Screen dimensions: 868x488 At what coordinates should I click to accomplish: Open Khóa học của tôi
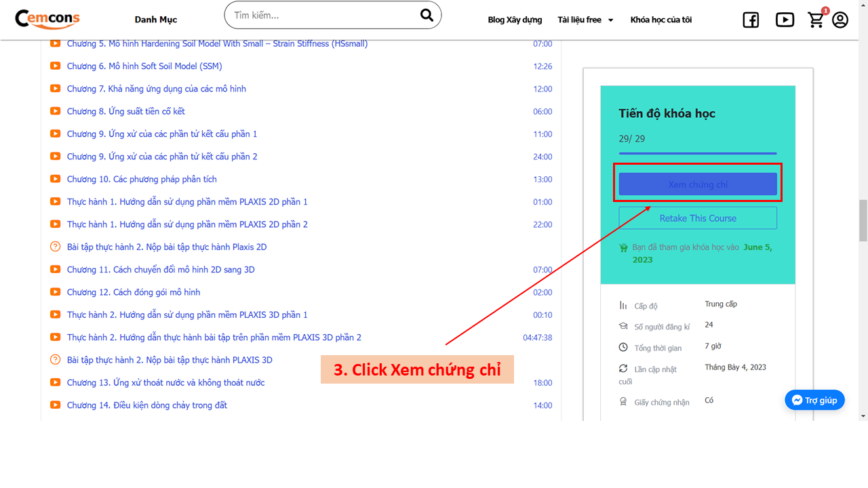pyautogui.click(x=660, y=20)
